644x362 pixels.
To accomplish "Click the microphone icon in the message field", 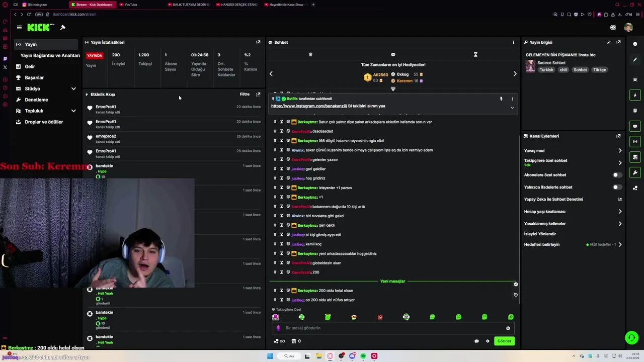I will pyautogui.click(x=278, y=328).
